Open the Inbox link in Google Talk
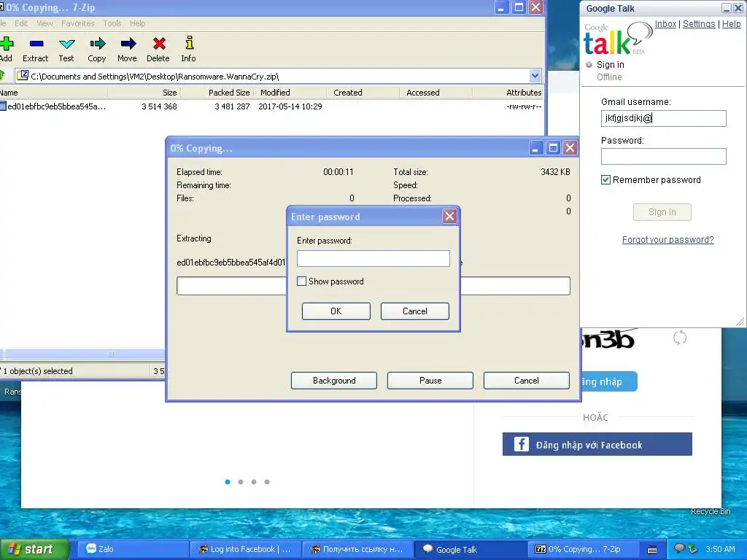Viewport: 747px width, 560px height. (x=665, y=24)
